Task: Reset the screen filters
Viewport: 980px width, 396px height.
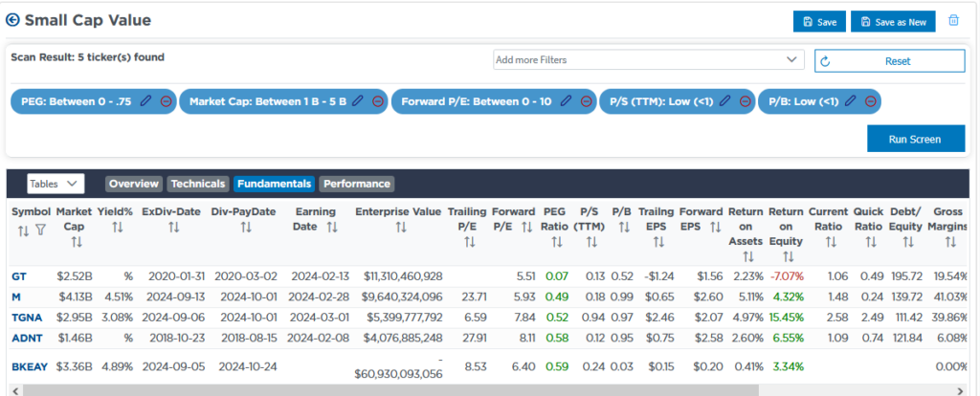Action: click(x=889, y=61)
